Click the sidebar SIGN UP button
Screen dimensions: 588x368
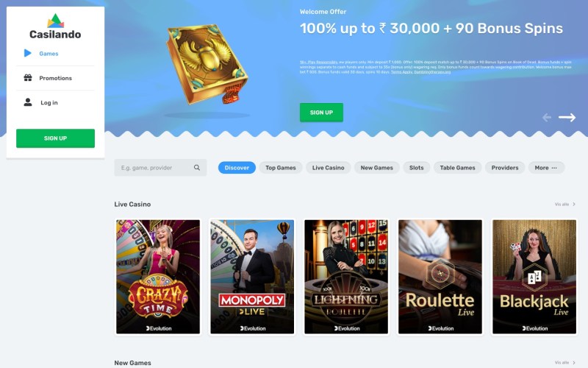tap(56, 138)
